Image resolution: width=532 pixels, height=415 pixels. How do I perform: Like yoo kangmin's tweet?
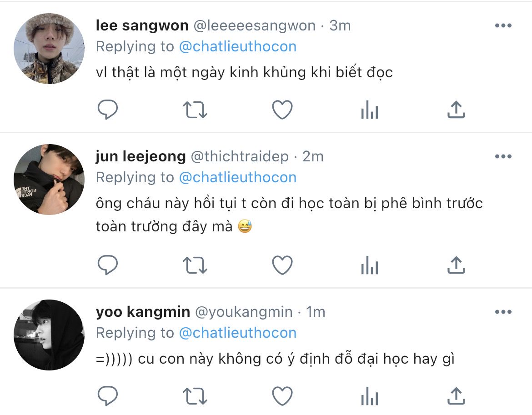pos(282,396)
